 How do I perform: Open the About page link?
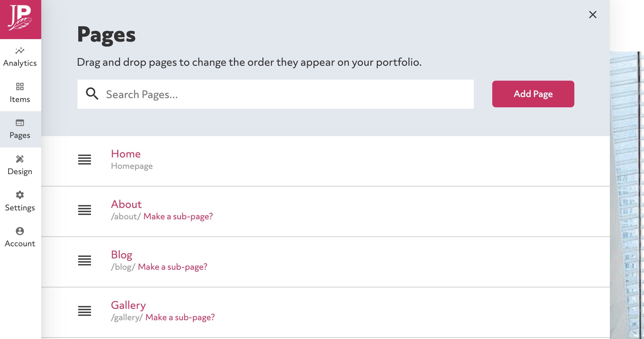click(126, 204)
